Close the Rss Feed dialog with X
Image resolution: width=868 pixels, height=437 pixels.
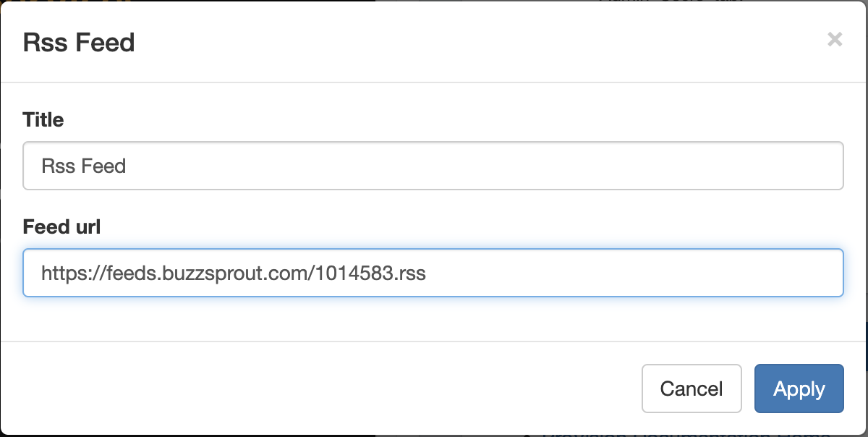(835, 40)
